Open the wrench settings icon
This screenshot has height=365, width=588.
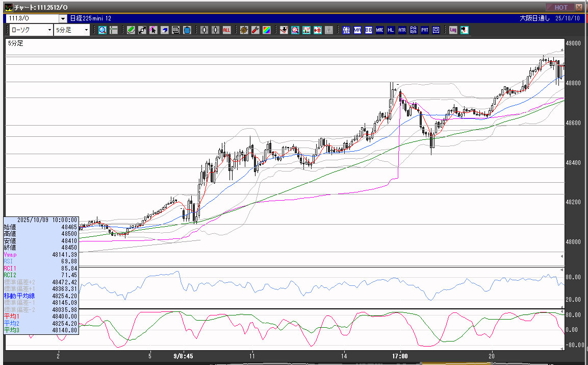[255, 30]
